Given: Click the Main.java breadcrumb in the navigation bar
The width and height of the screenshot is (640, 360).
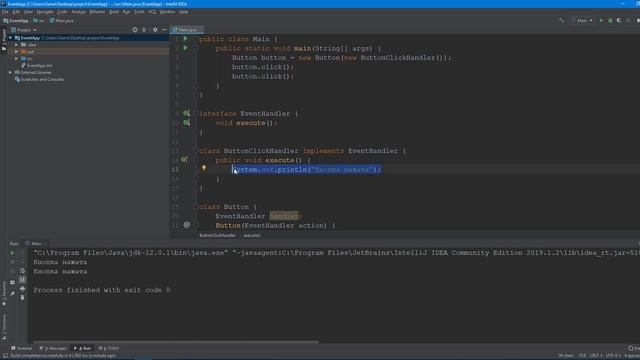Looking at the screenshot, I should click(62, 20).
